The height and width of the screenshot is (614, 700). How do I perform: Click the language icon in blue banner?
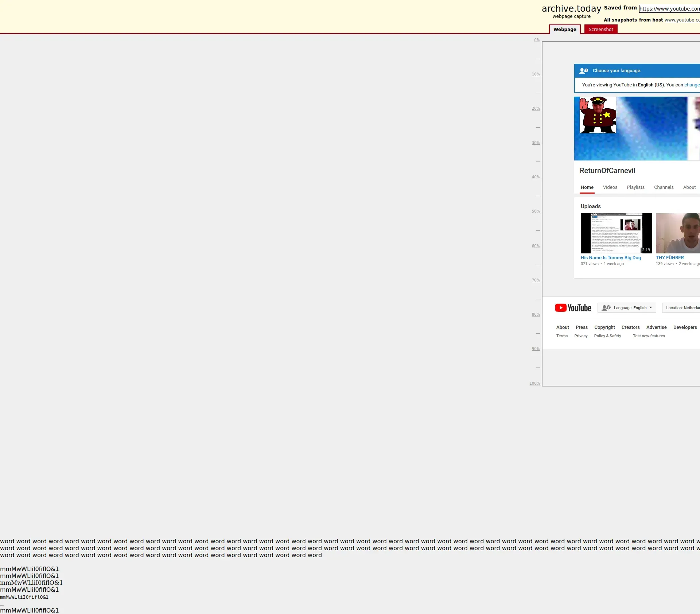coord(584,71)
